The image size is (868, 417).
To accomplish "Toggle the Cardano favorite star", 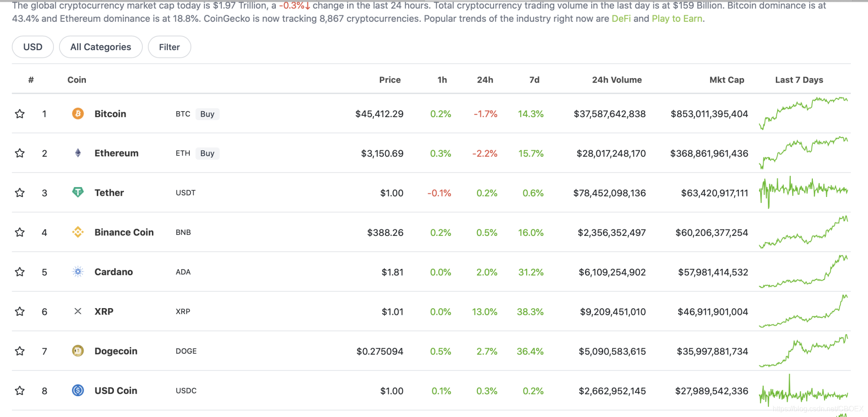I will pyautogui.click(x=20, y=272).
